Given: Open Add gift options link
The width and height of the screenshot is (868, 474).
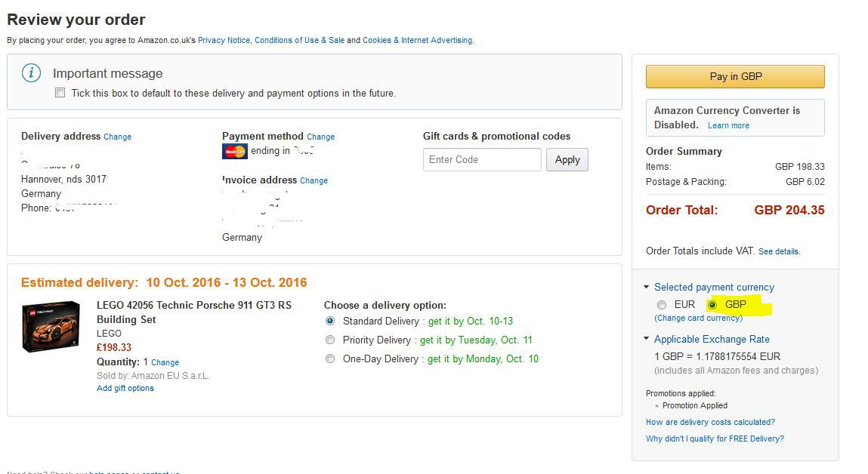Looking at the screenshot, I should point(125,388).
